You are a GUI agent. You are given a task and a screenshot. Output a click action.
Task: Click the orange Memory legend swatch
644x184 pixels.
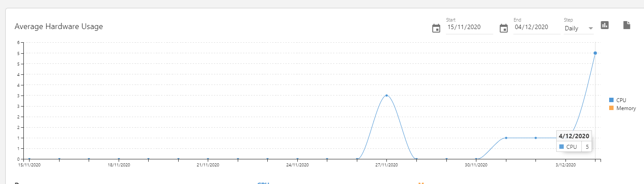pyautogui.click(x=611, y=108)
